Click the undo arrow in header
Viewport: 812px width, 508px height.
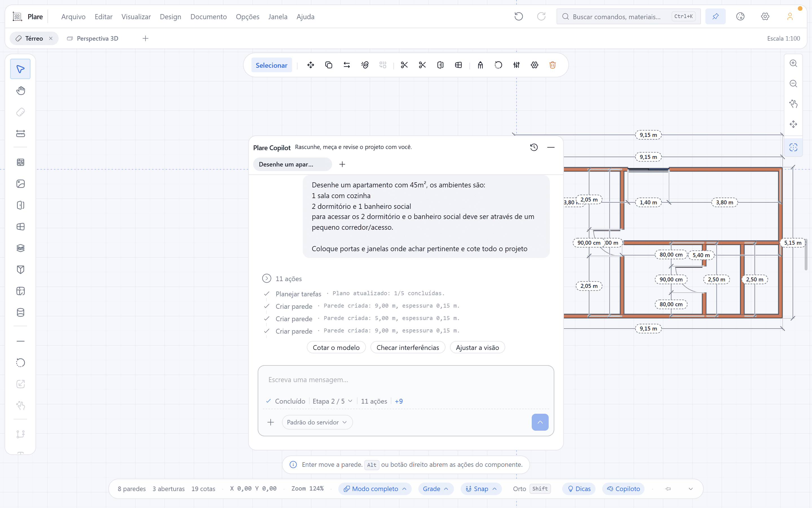(519, 16)
